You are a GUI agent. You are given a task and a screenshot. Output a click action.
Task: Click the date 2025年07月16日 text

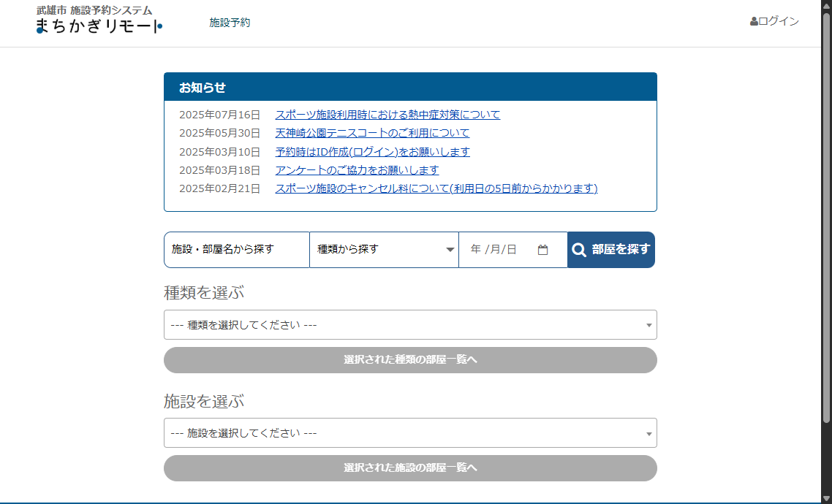click(219, 115)
